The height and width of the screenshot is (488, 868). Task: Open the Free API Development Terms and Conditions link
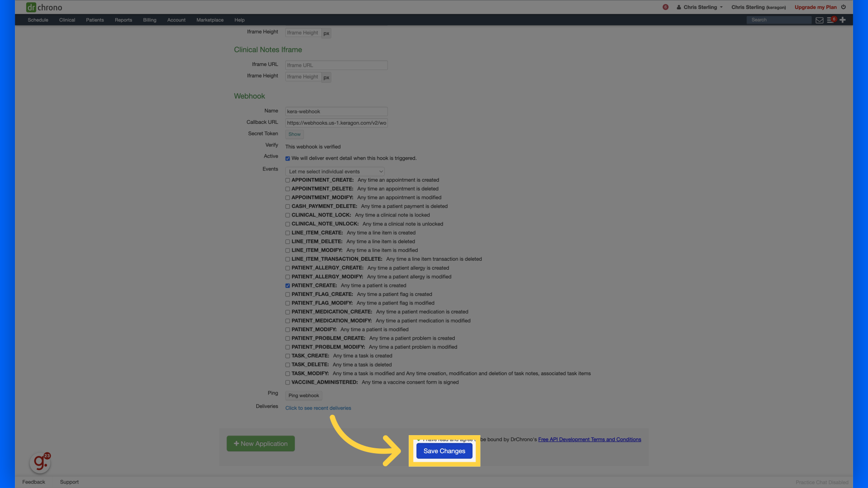[589, 439]
